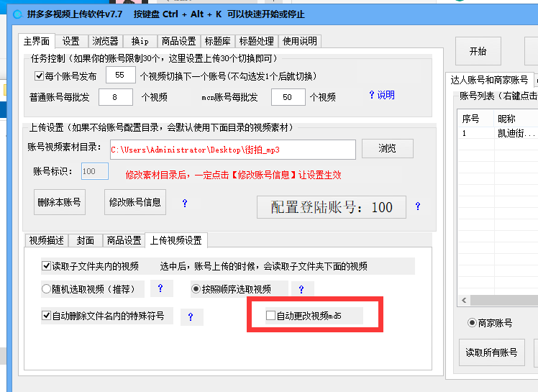
Task: Click help icon beside 修改账号信息 button
Action: click(185, 204)
